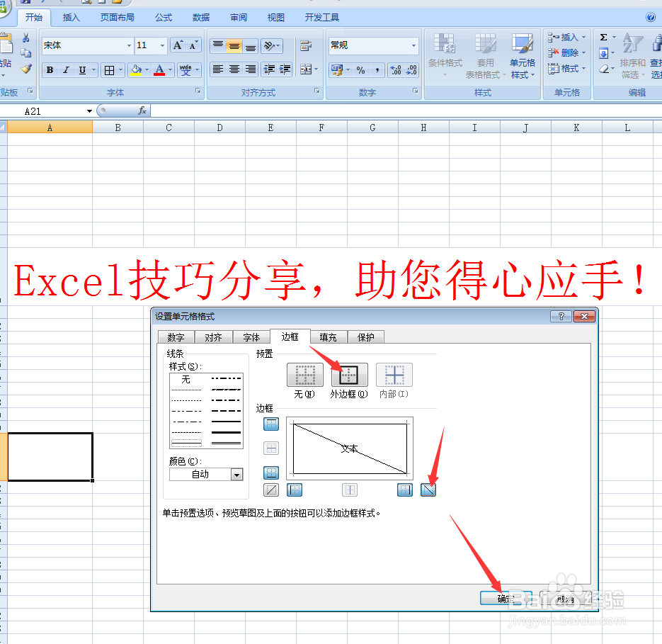The width and height of the screenshot is (662, 644).
Task: Open the border color 自动 dropdown
Action: pyautogui.click(x=236, y=474)
